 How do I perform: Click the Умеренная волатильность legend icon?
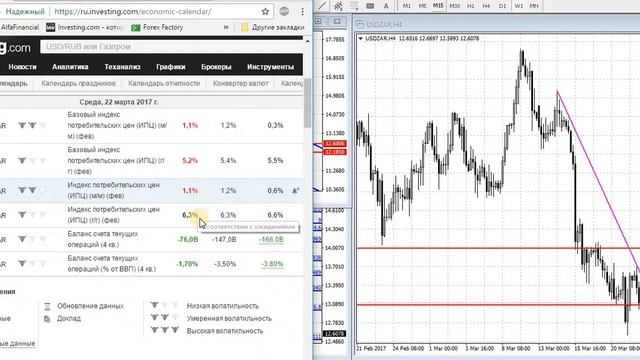(164, 318)
